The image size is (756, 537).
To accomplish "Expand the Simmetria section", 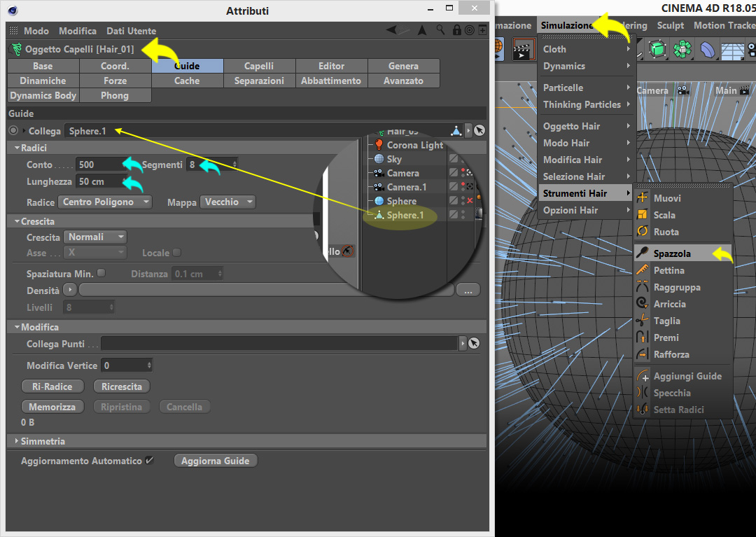I will pos(17,441).
